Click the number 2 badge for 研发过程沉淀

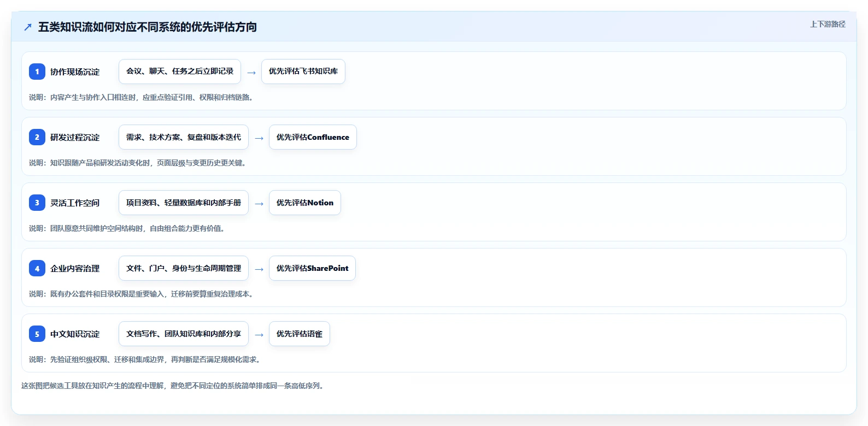tap(37, 137)
